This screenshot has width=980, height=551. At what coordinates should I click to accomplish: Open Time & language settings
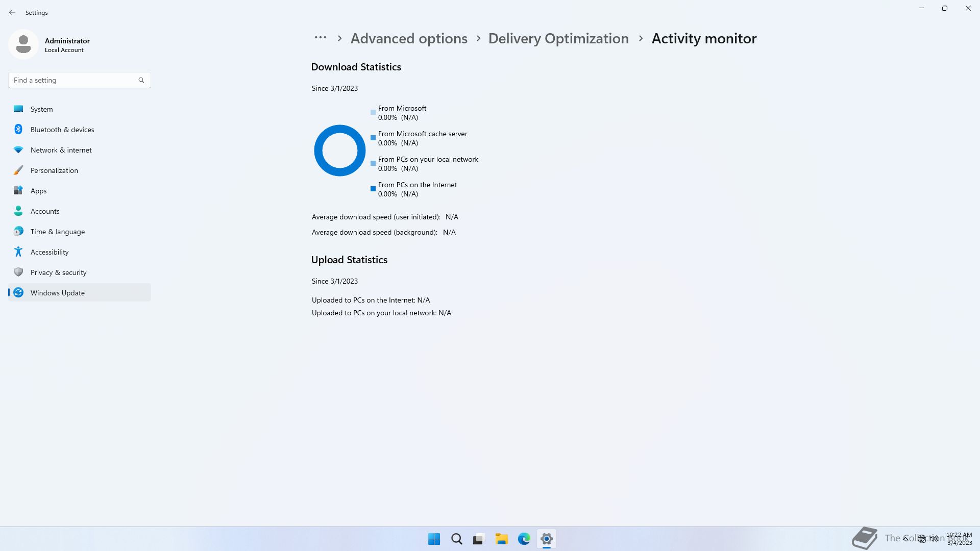click(57, 232)
